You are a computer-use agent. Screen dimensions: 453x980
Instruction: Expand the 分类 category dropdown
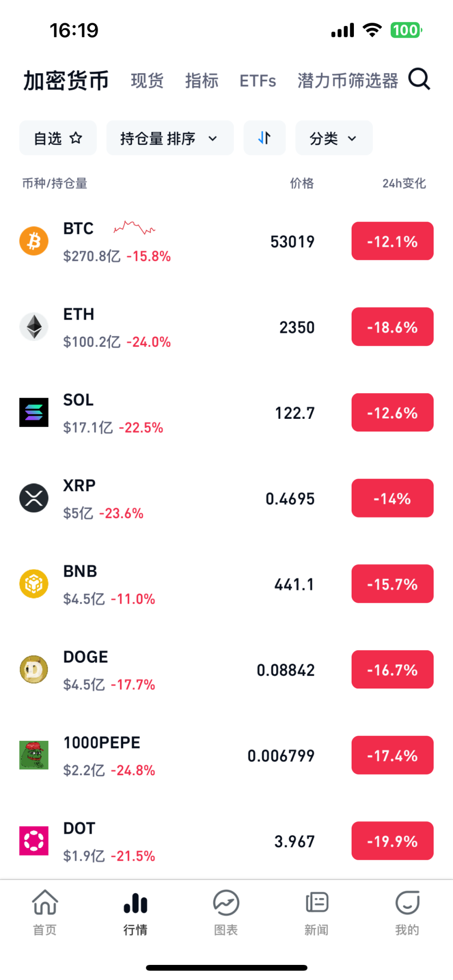pos(334,138)
